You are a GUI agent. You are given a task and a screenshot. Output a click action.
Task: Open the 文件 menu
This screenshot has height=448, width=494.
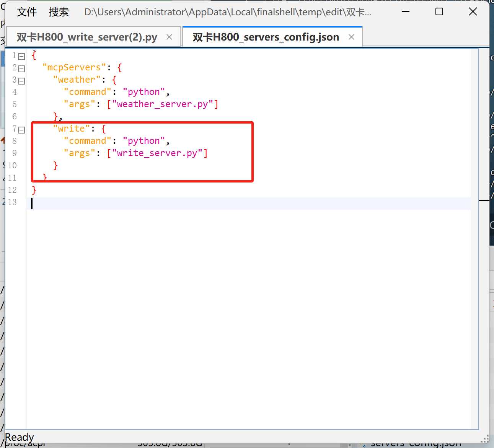coord(27,12)
